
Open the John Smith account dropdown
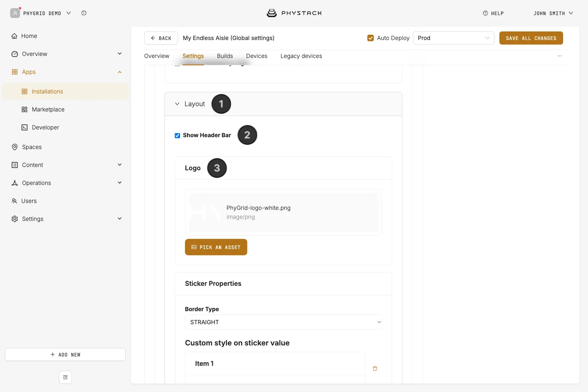553,13
